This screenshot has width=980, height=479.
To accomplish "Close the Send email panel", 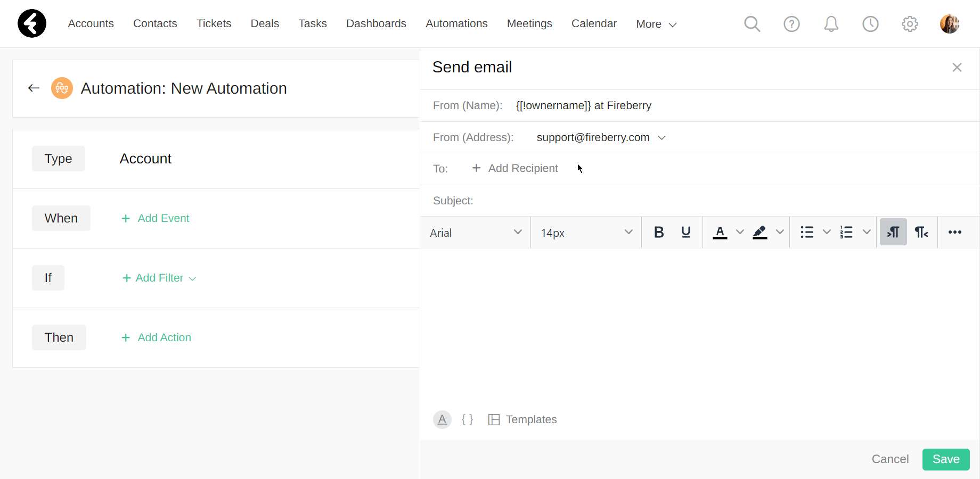I will (x=957, y=67).
